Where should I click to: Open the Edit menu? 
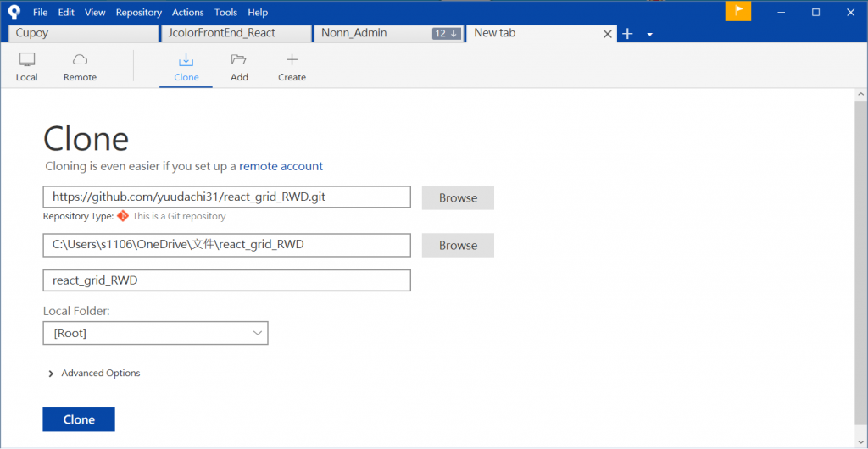(x=66, y=12)
